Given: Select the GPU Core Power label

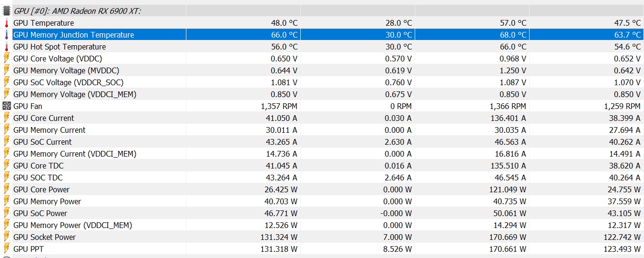Looking at the screenshot, I should click(41, 189).
